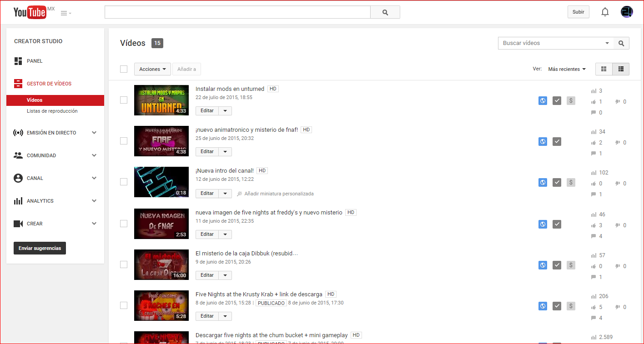Image resolution: width=644 pixels, height=344 pixels.
Task: Click public globe icon for Instalar mods en unturned
Action: click(543, 101)
